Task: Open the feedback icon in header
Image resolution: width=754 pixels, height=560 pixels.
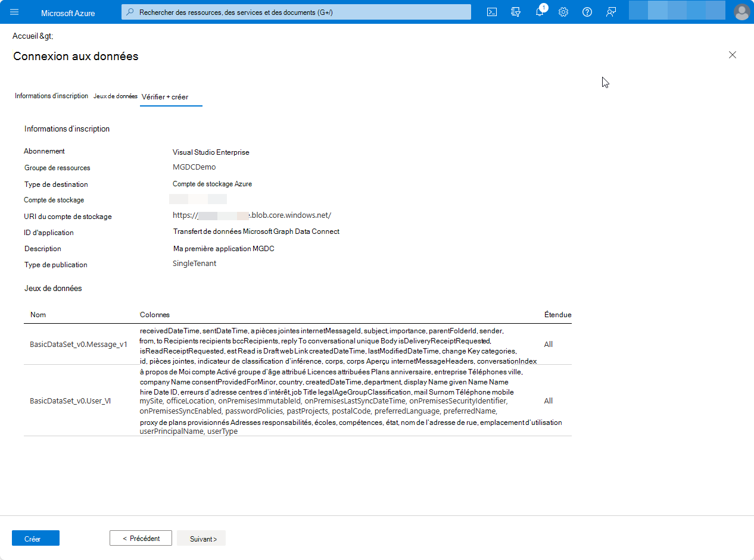Action: tap(610, 12)
